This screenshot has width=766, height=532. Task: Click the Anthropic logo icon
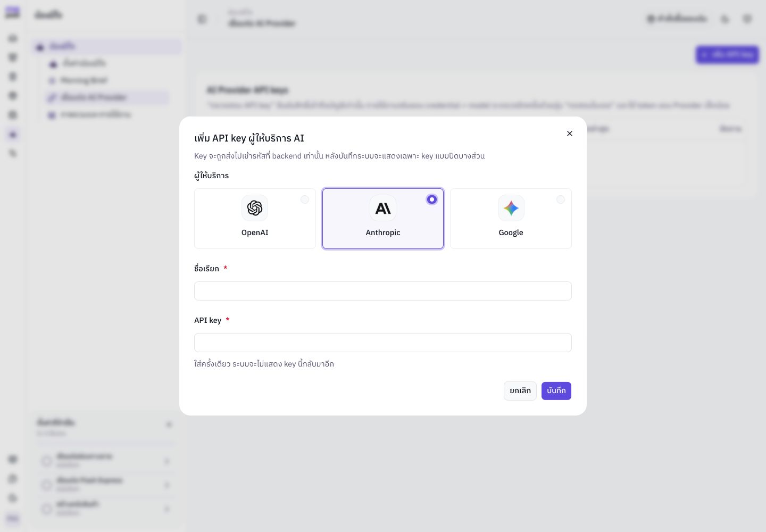383,208
